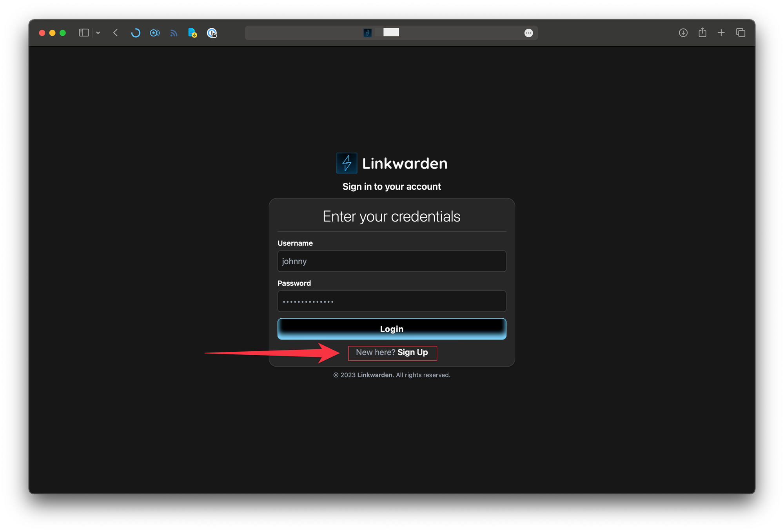Show the downloads icon

[x=683, y=33]
